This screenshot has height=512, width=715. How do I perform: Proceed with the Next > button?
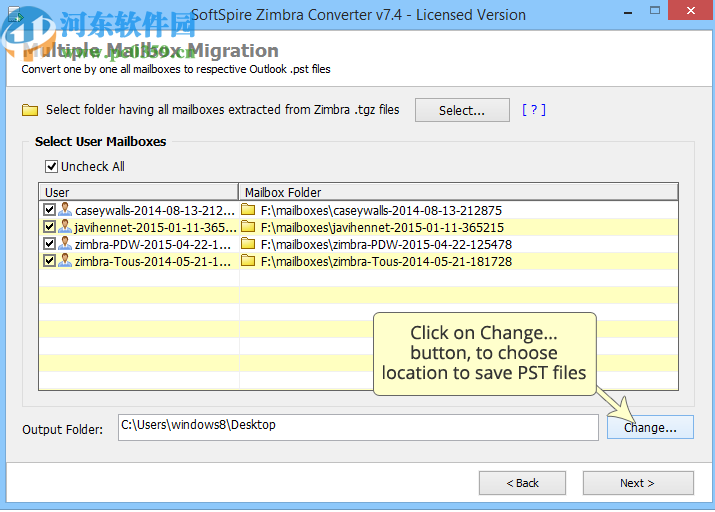[638, 483]
